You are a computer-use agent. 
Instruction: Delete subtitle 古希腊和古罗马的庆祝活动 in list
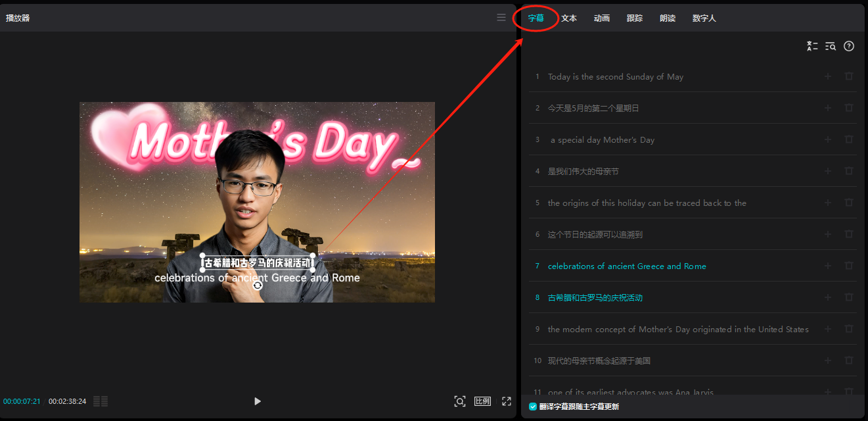[849, 297]
